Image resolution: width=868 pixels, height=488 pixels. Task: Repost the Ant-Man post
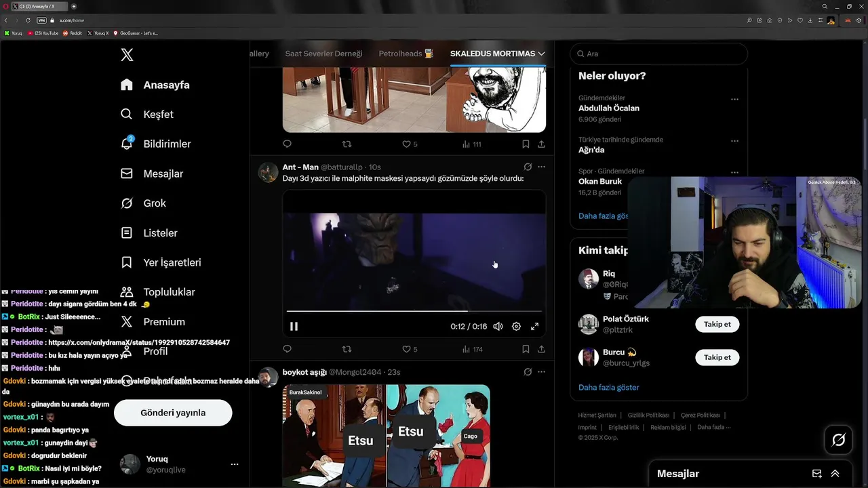click(x=347, y=349)
